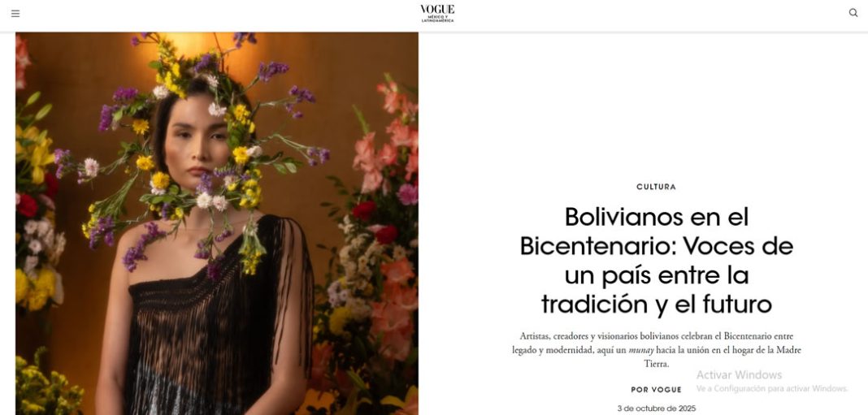Click the Bolivianos en el Bicentenario headline

tap(656, 260)
